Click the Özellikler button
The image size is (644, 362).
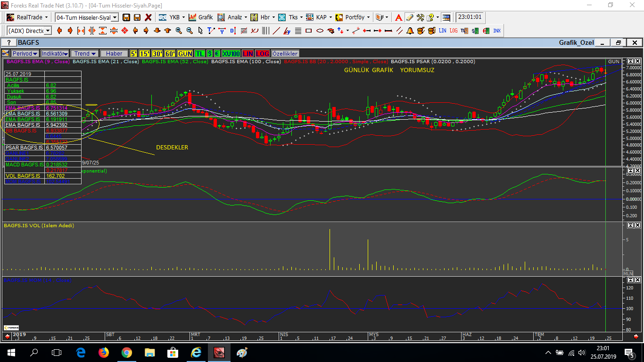(285, 54)
